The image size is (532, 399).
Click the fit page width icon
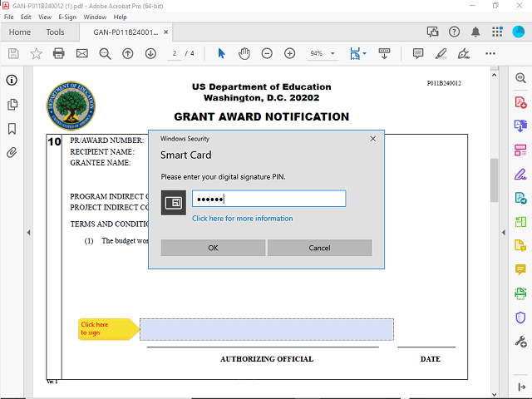[355, 53]
